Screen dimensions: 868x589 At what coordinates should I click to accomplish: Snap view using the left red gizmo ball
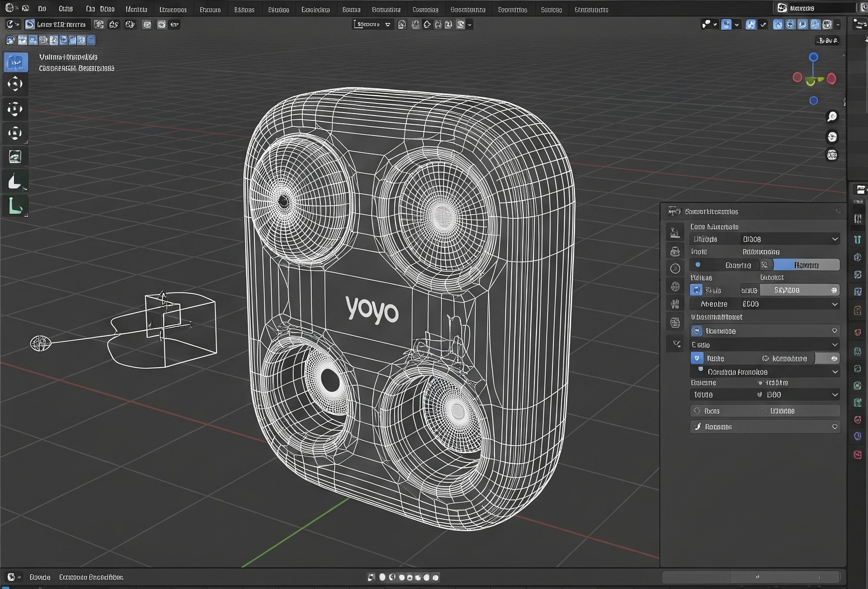pos(797,78)
